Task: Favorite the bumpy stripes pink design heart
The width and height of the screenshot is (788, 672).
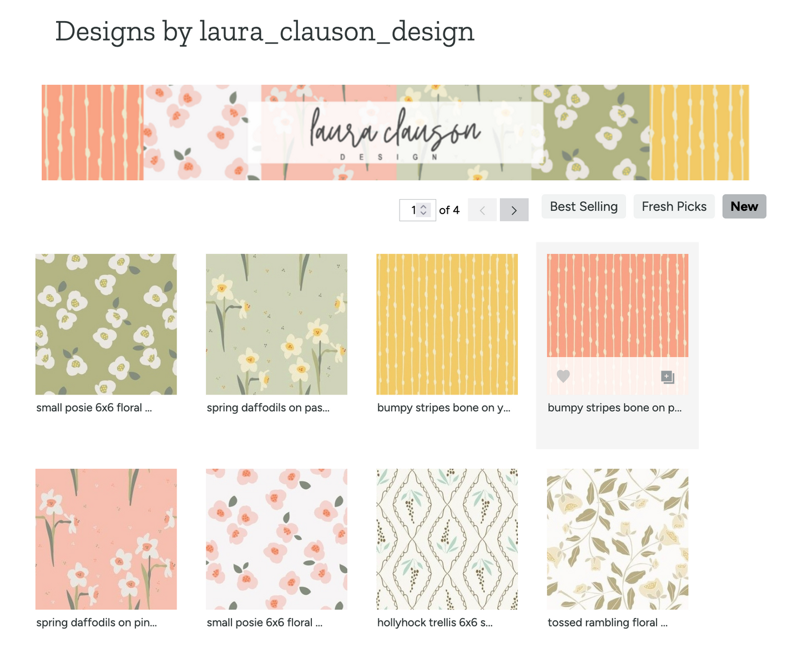Action: point(563,376)
